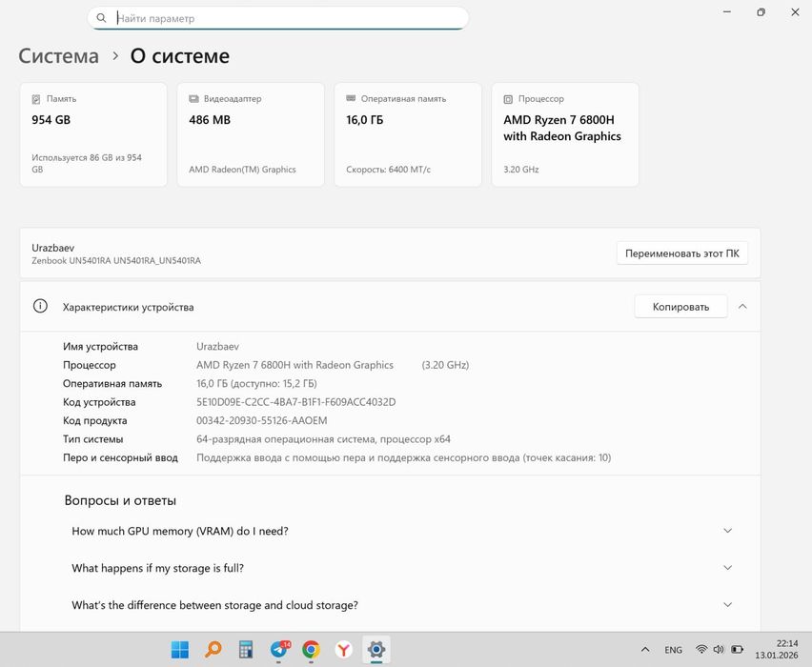Click the processor chip icon
The image size is (812, 667).
(508, 99)
